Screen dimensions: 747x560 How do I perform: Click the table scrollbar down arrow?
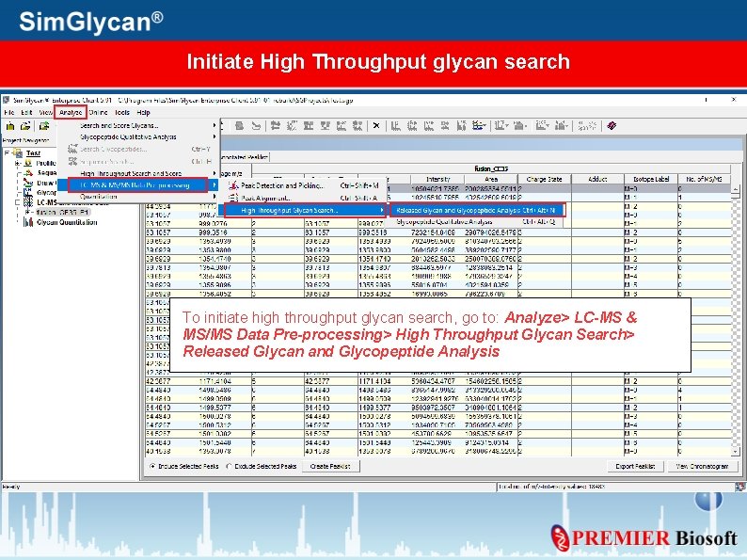(736, 452)
